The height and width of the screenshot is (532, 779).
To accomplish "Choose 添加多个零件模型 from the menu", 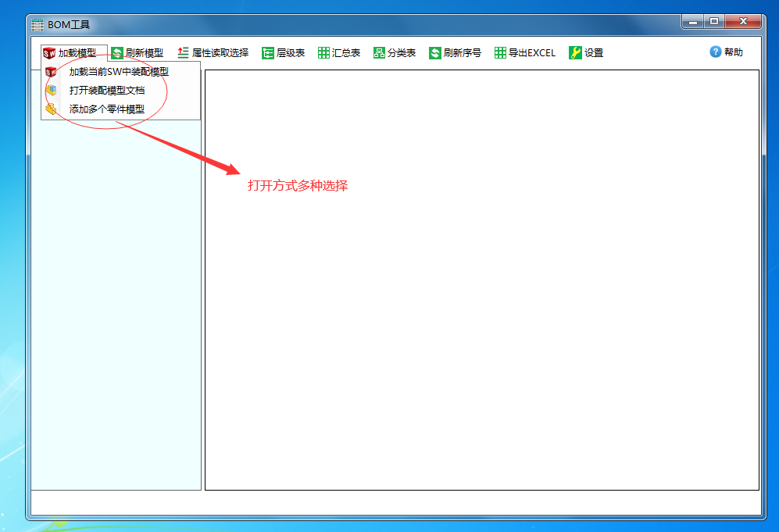I will coord(121,109).
